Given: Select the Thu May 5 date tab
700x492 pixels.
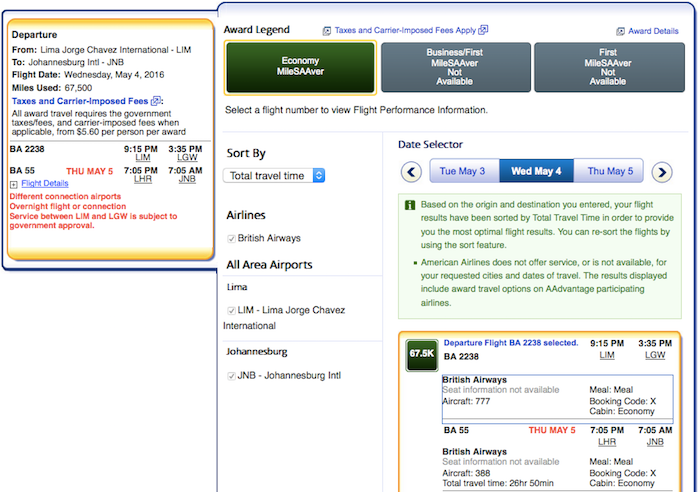Looking at the screenshot, I should coord(609,171).
